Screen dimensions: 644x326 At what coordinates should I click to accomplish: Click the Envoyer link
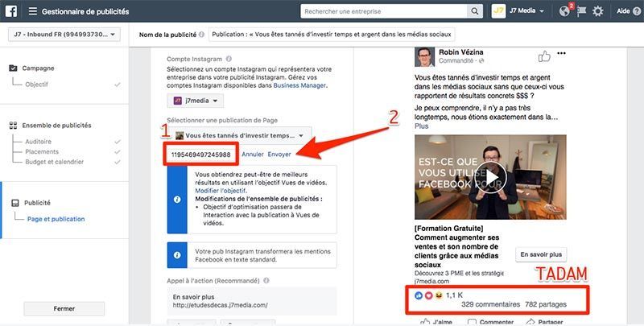tap(279, 154)
